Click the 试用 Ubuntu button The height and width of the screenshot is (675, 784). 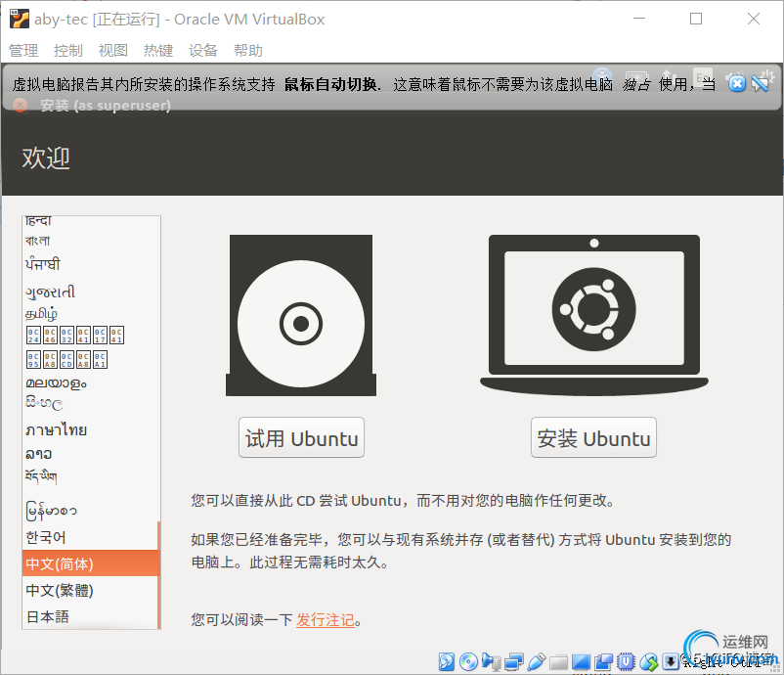(301, 437)
